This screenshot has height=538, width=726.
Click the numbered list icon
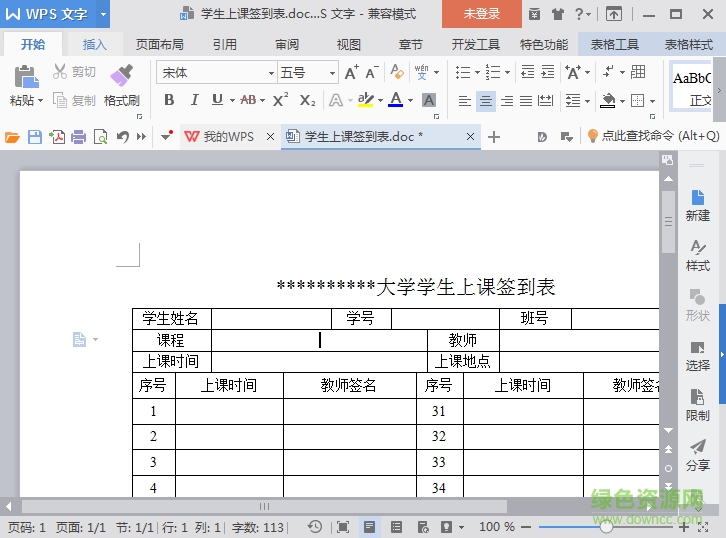(493, 72)
